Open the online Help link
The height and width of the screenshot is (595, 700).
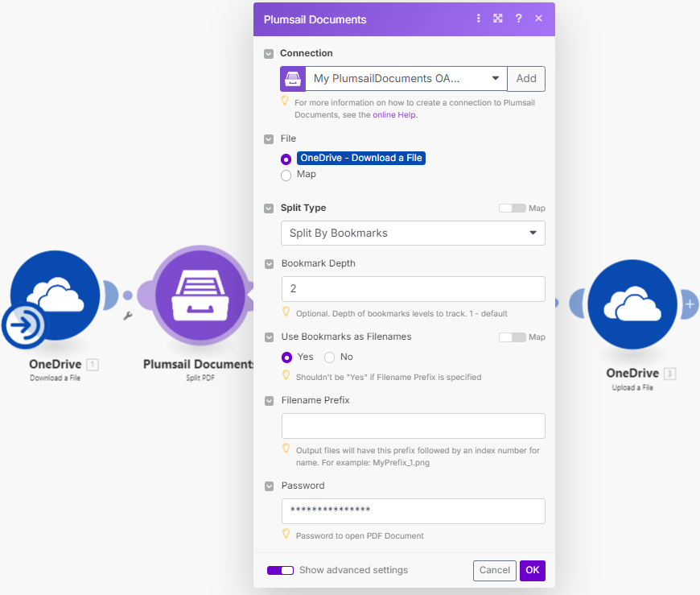coord(394,115)
